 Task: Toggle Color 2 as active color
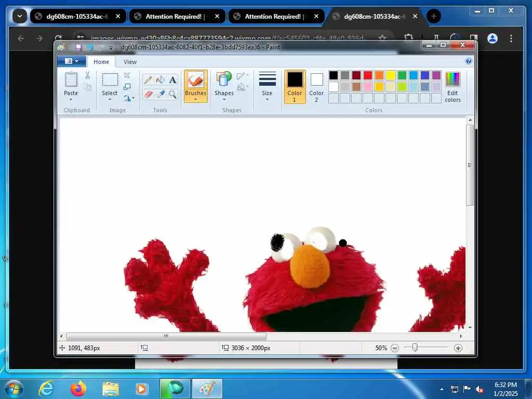[316, 87]
